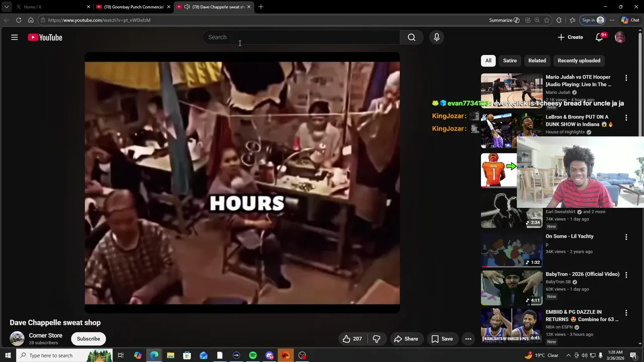
Task: Click the Share button
Action: coord(406,339)
